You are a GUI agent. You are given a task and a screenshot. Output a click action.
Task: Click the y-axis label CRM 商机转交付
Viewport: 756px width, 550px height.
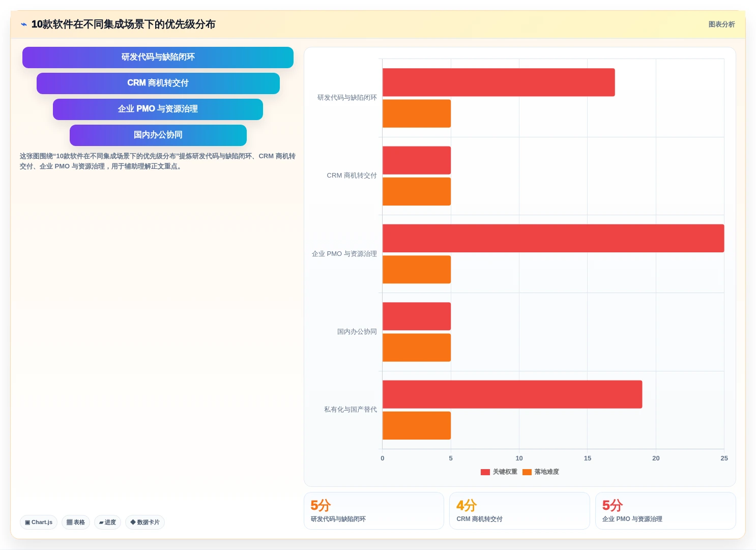coord(352,176)
